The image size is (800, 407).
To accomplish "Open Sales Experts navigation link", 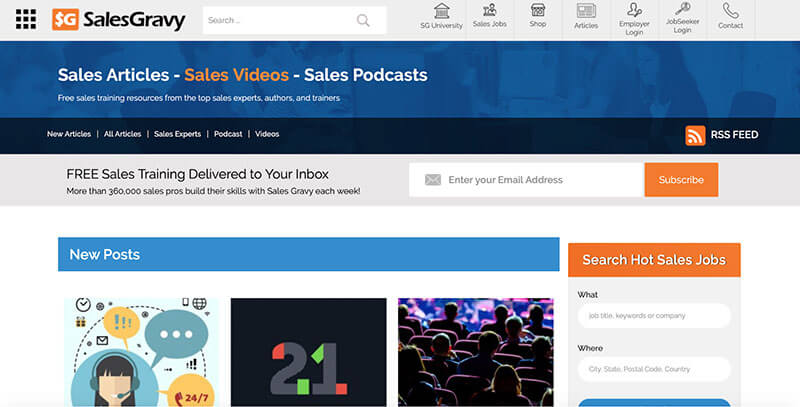I will click(x=177, y=134).
